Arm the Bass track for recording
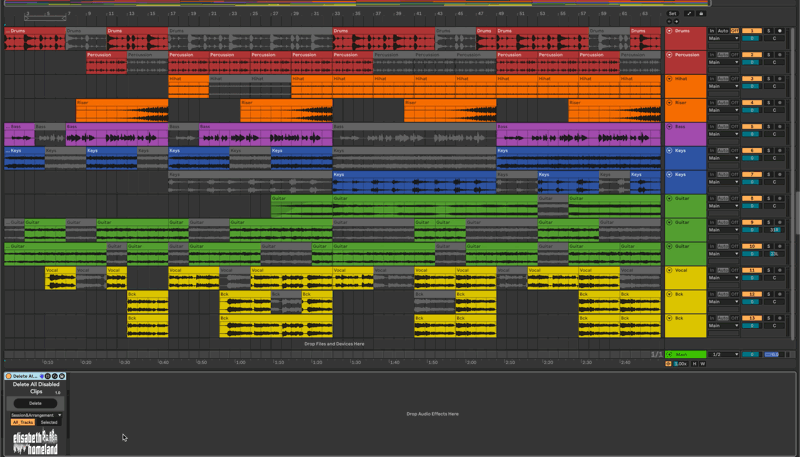This screenshot has height=457, width=800. click(780, 127)
